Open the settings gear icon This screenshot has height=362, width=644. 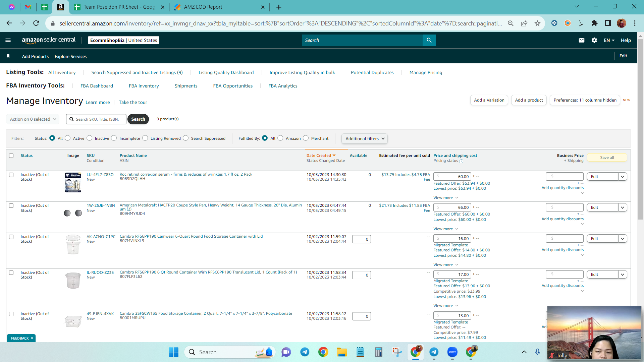(594, 40)
